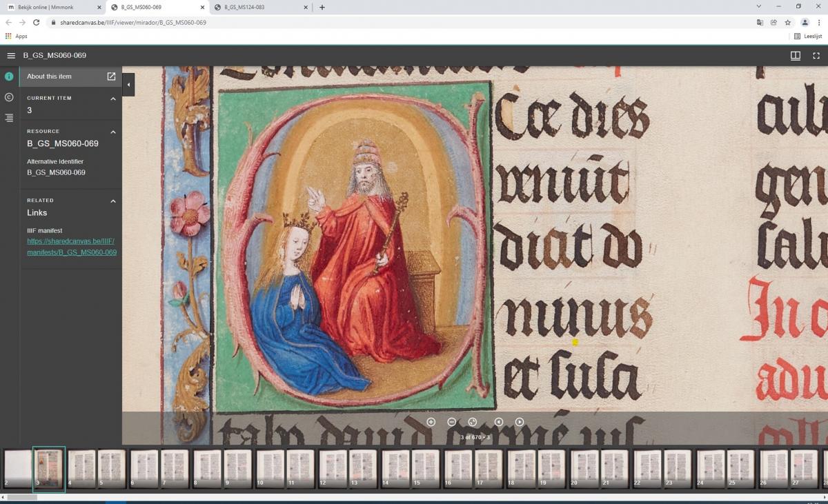Go to the next page
Viewport: 828px width, 504px height.
point(520,422)
